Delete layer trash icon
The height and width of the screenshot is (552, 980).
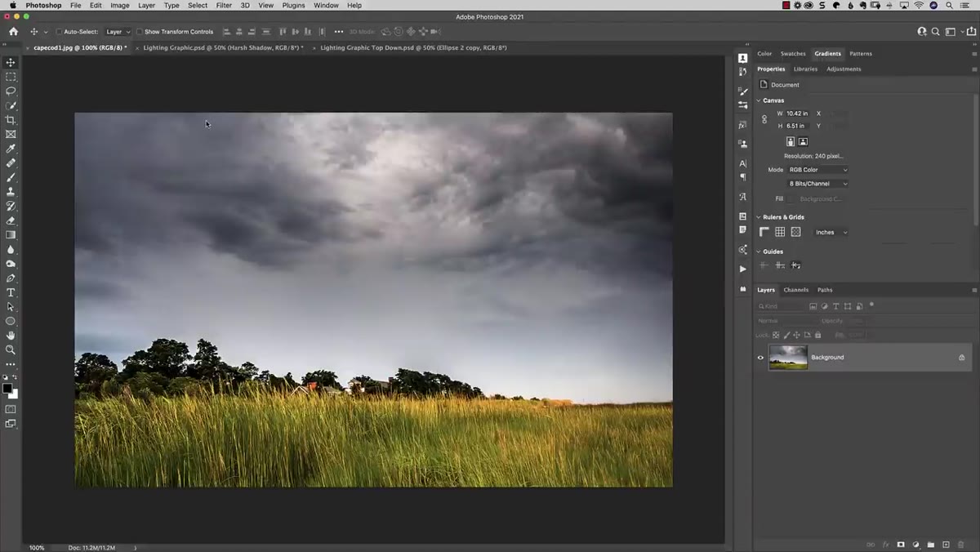(x=961, y=545)
